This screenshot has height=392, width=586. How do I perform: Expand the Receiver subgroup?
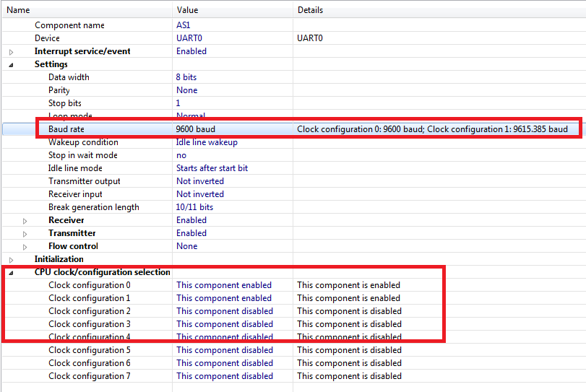(x=25, y=221)
